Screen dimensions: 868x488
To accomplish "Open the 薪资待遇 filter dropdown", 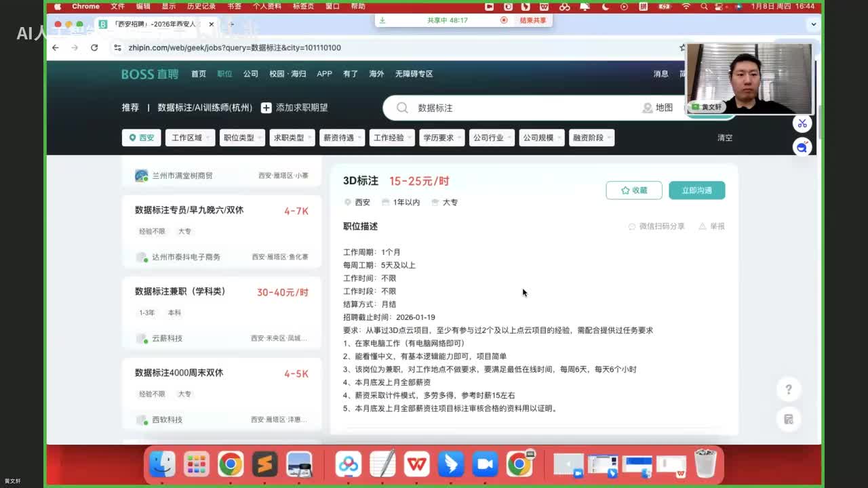I will click(342, 138).
